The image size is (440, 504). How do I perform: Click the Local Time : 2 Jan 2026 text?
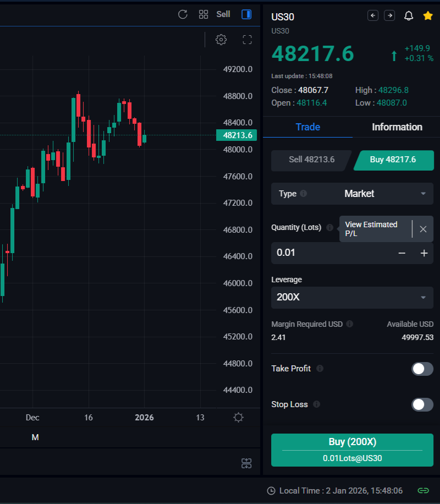click(340, 491)
